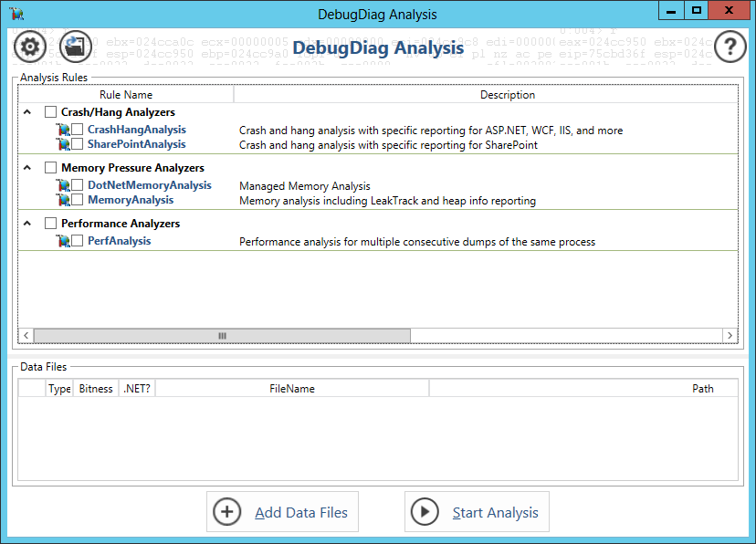This screenshot has width=756, height=544.
Task: Open the CrashHangAnalysis rule link
Action: tap(137, 130)
